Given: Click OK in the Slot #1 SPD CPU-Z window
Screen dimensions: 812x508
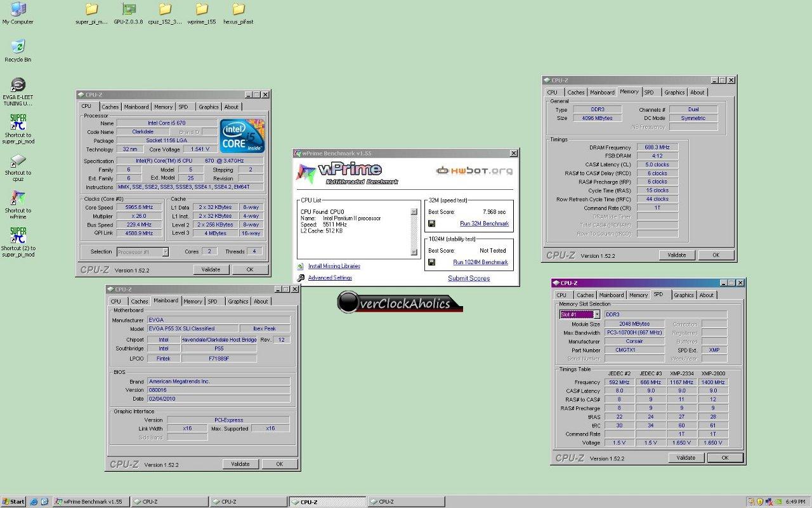Looking at the screenshot, I should point(724,457).
